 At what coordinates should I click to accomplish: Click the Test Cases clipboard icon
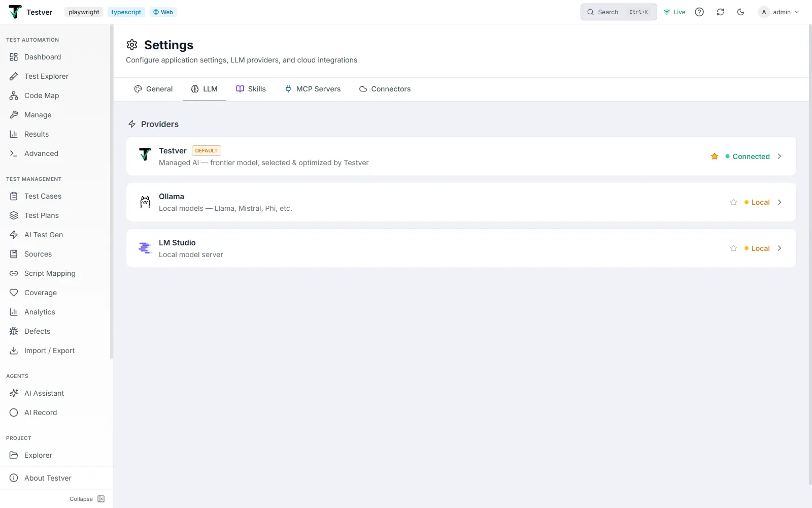tap(14, 196)
